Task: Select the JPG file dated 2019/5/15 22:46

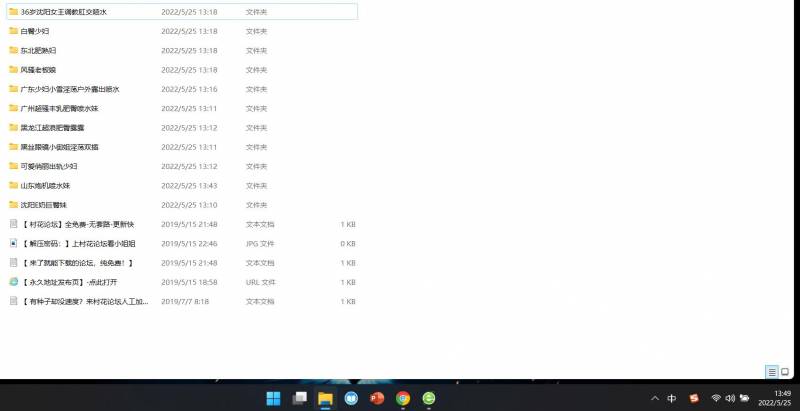Action: [x=82, y=243]
